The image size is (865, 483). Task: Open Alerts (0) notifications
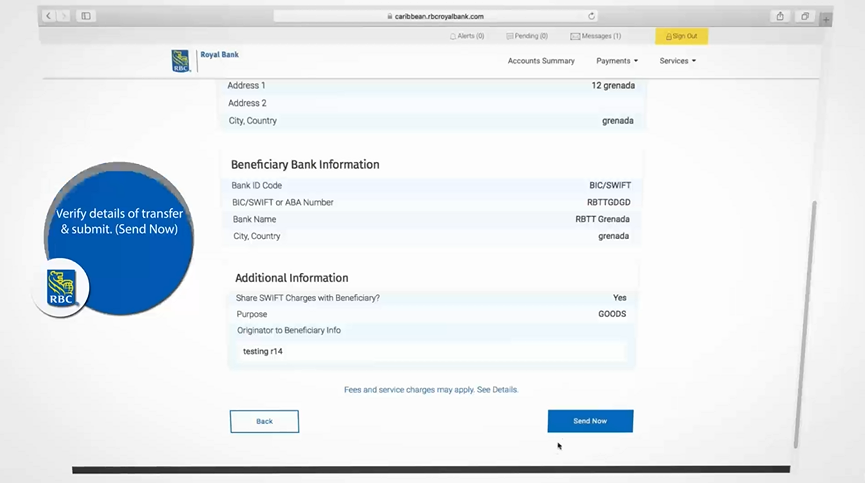[x=466, y=36]
